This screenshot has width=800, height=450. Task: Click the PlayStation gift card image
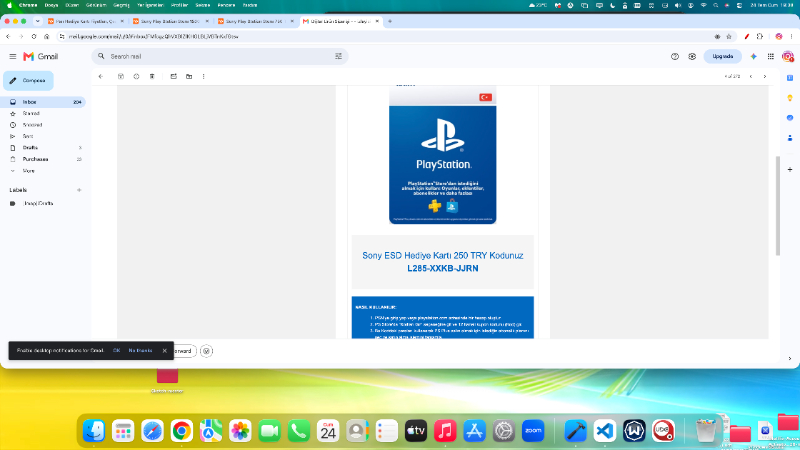coord(443,155)
